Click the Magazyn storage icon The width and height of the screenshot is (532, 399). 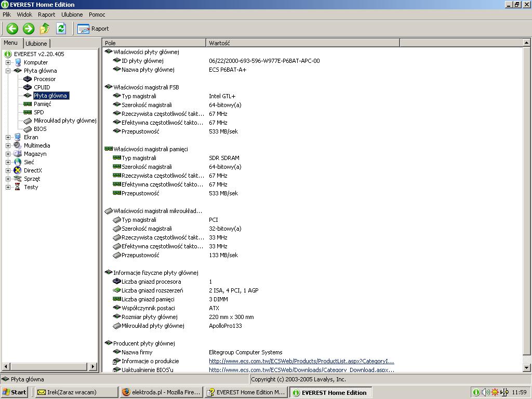18,154
